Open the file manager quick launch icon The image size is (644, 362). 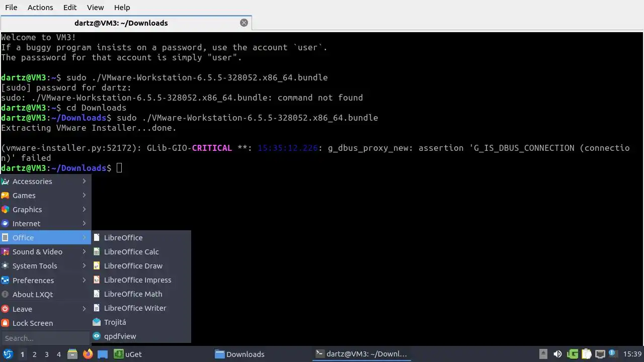pyautogui.click(x=72, y=354)
